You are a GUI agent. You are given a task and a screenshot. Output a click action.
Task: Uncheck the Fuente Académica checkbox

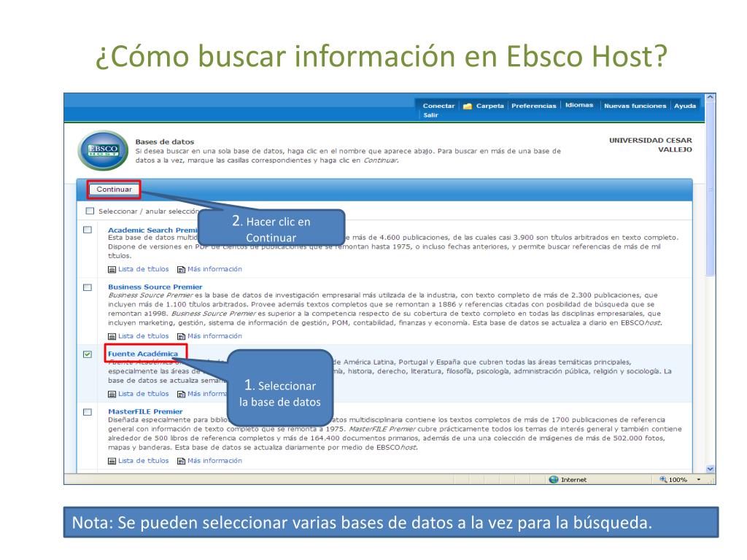88,354
